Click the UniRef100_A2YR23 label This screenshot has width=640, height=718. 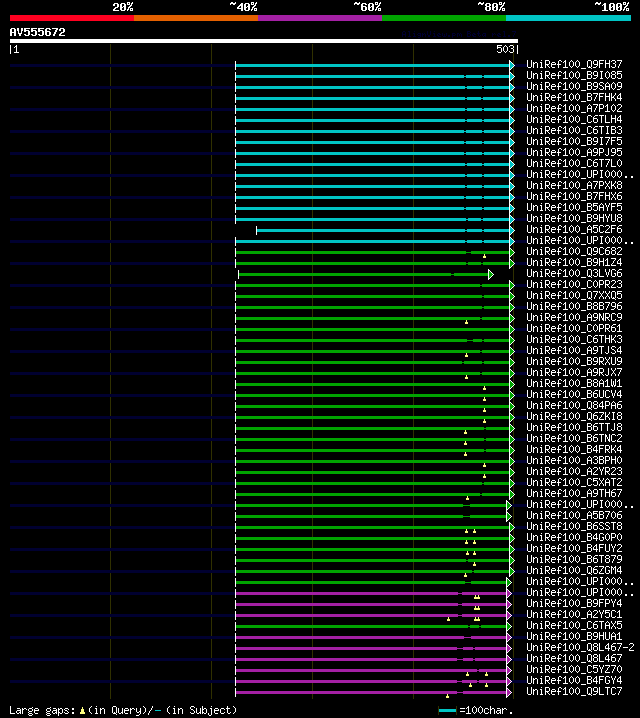tap(574, 471)
